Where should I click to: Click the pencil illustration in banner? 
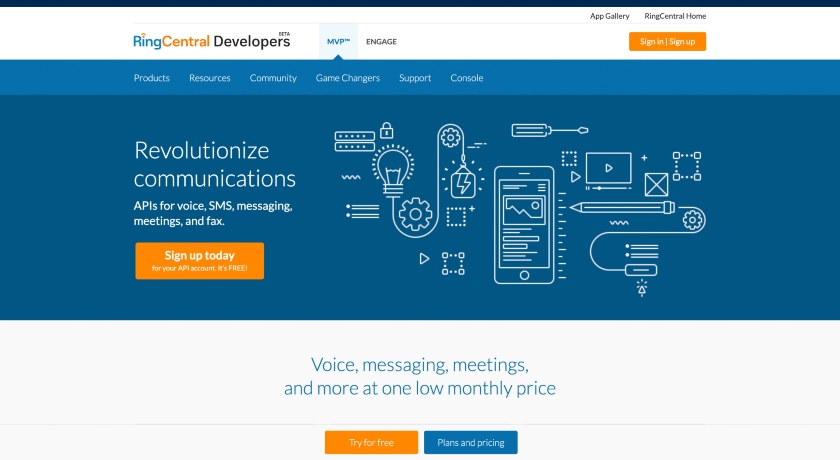point(622,207)
